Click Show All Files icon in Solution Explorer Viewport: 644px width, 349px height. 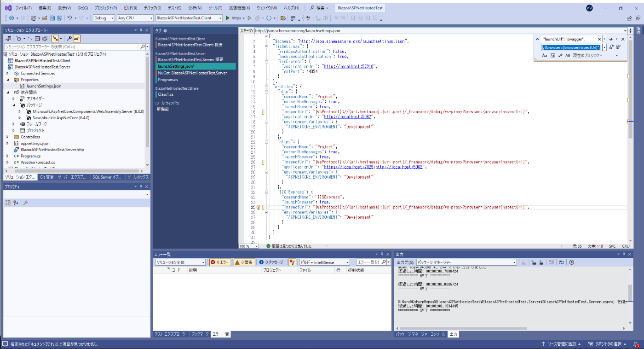click(x=45, y=39)
